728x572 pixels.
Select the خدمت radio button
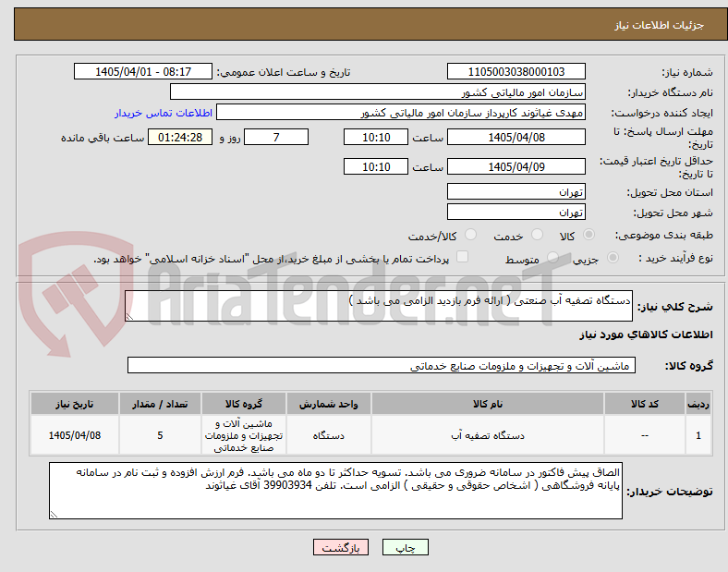coord(537,235)
